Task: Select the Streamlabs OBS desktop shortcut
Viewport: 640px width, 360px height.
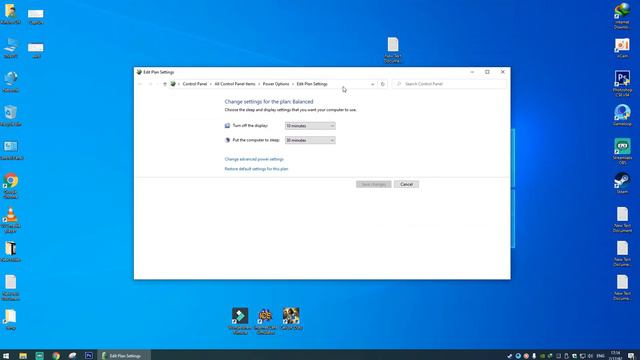Action: click(622, 151)
